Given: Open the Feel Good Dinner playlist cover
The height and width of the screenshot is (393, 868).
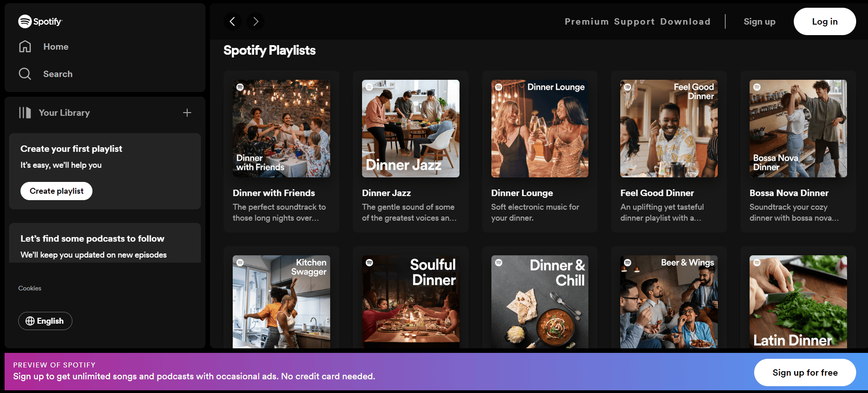Looking at the screenshot, I should [669, 129].
